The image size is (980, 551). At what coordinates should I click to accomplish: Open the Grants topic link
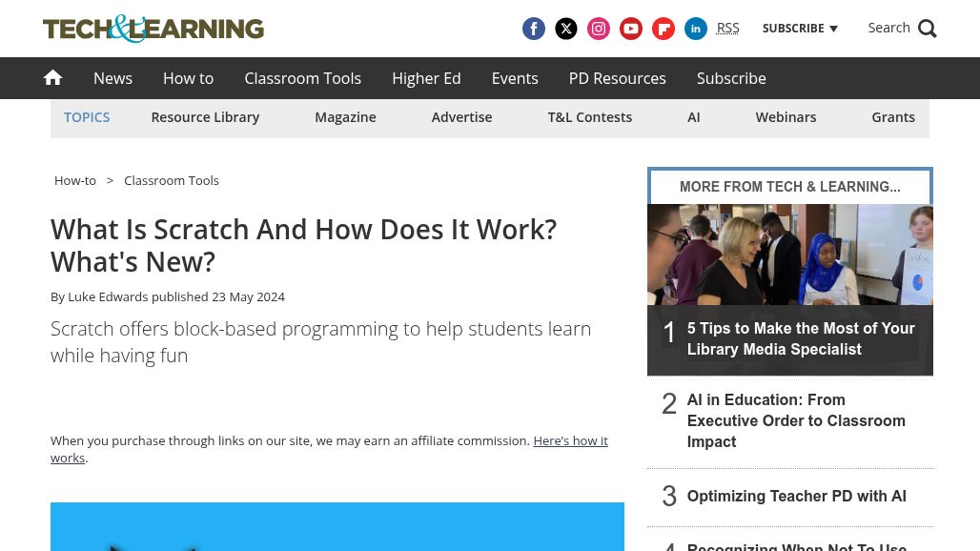pos(893,117)
